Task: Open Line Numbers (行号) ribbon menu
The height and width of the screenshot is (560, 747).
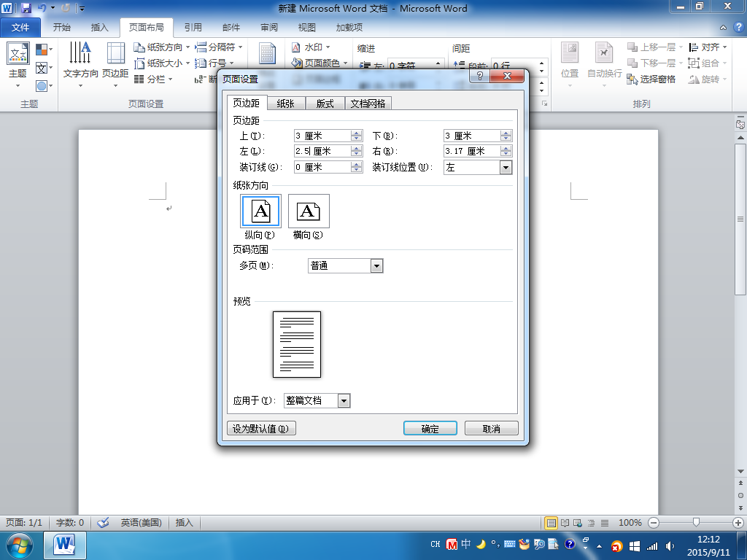Action: 215,63
